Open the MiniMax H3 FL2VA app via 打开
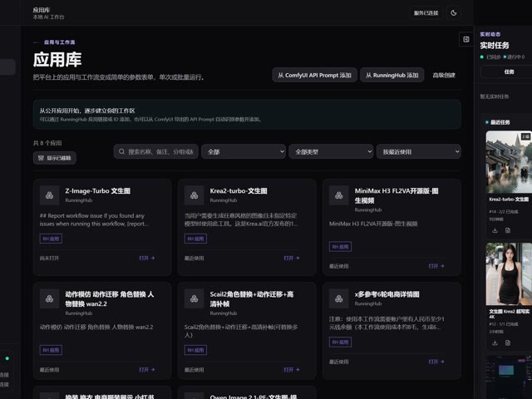532x399 pixels. pos(436,266)
